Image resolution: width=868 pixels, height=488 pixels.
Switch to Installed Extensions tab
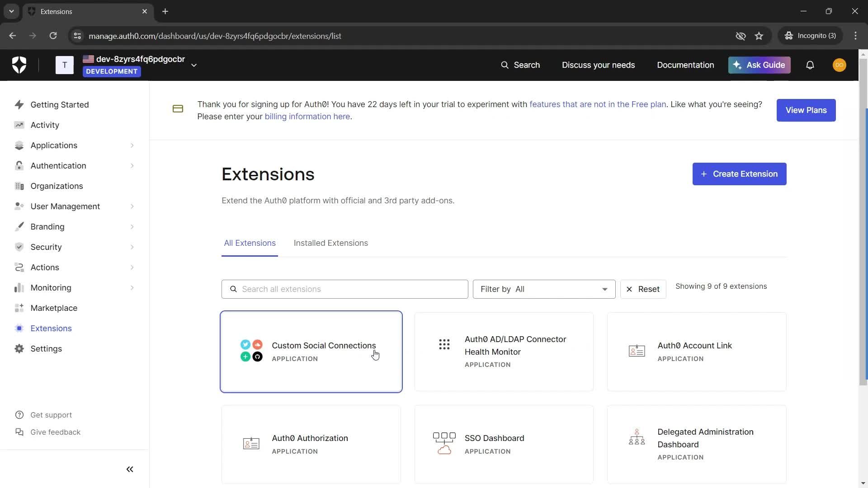point(330,243)
